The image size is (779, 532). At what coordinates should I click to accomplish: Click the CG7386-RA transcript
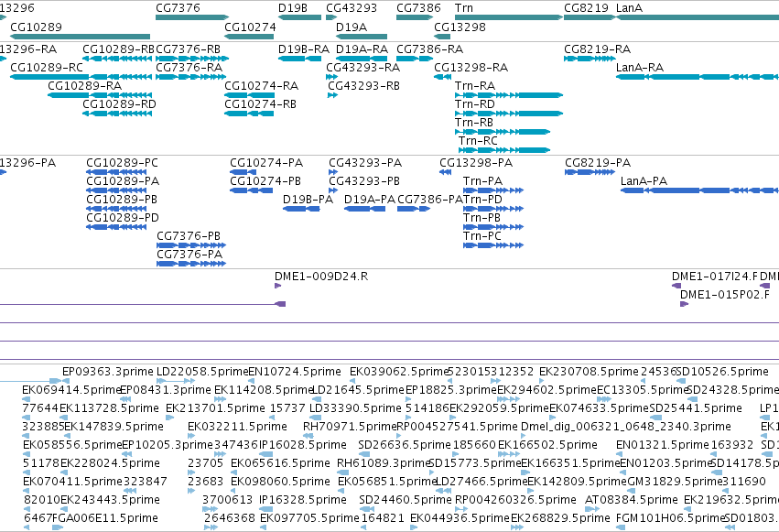tap(415, 59)
